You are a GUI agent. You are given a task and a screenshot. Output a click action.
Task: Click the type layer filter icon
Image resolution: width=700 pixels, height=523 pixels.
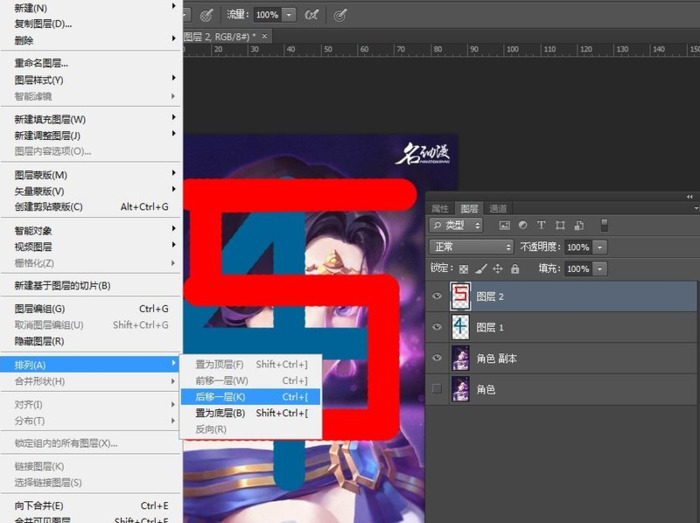point(541,225)
